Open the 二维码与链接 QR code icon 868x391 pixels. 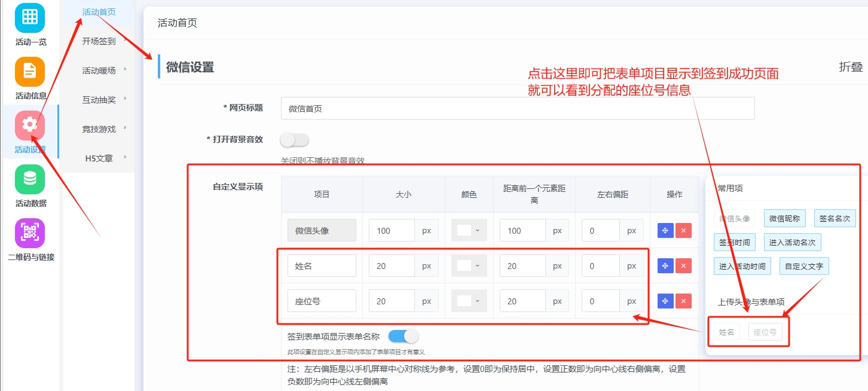tap(30, 232)
